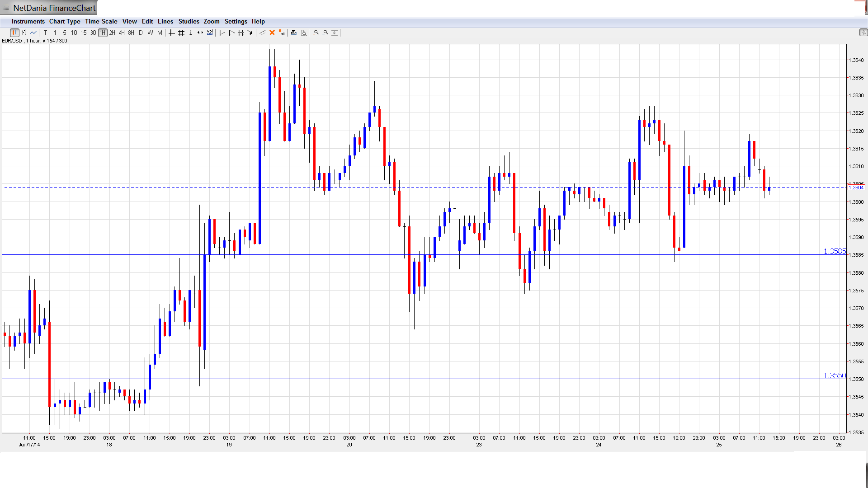Select the candlestick chart type icon
Viewport: 868px width, 488px height.
pyautogui.click(x=14, y=33)
